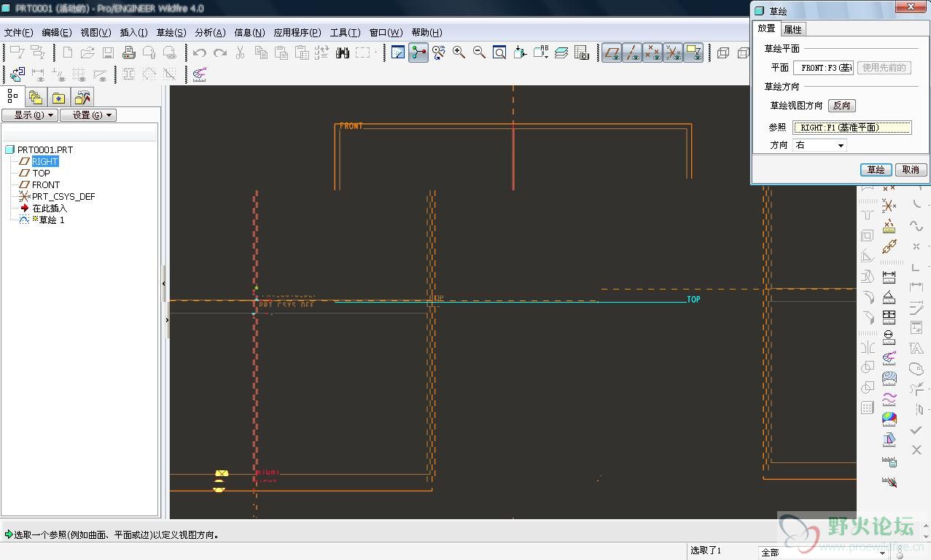Image resolution: width=931 pixels, height=560 pixels.
Task: Open the View Manager icon
Action: point(581,52)
